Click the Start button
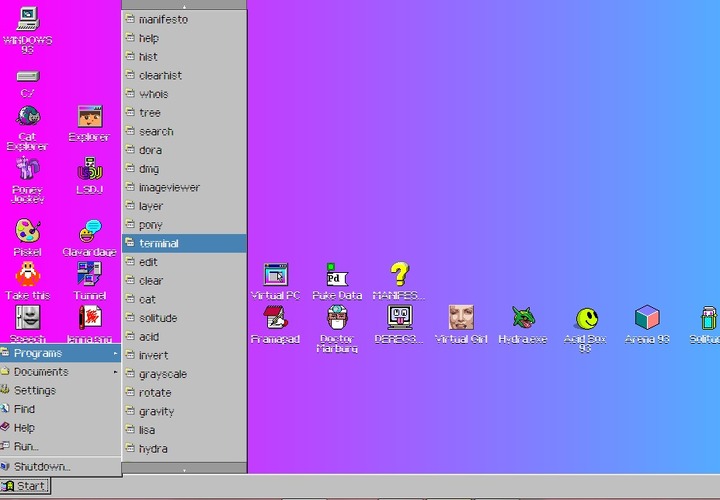The width and height of the screenshot is (720, 500). pos(25,486)
